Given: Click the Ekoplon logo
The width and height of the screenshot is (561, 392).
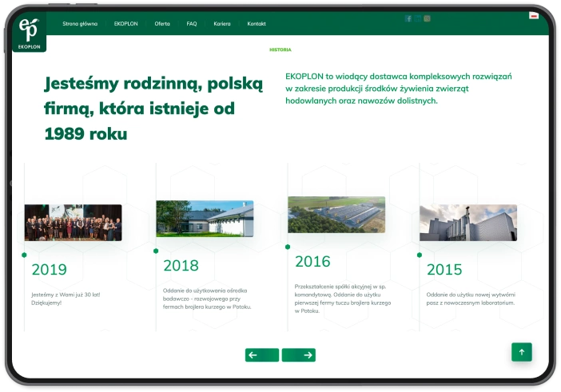Looking at the screenshot, I should click(30, 33).
